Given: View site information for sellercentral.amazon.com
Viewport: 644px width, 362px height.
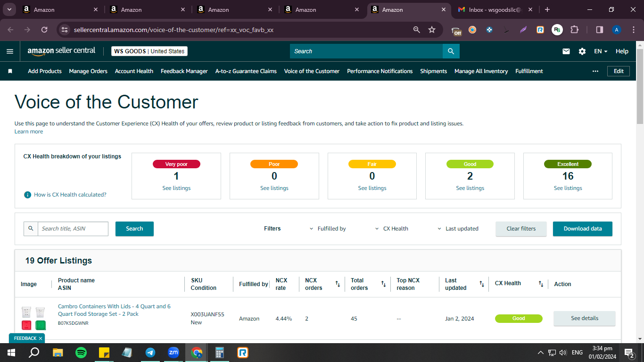Looking at the screenshot, I should [65, 30].
